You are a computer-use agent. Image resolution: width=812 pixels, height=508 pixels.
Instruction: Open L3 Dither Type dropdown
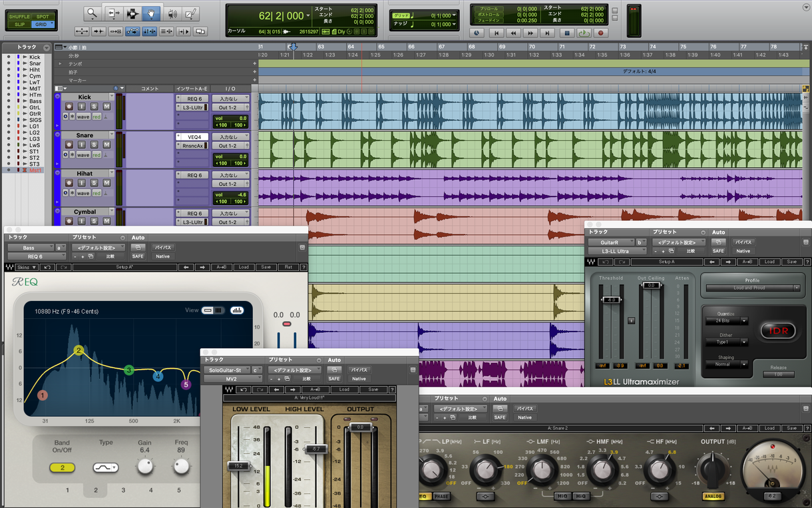point(728,342)
